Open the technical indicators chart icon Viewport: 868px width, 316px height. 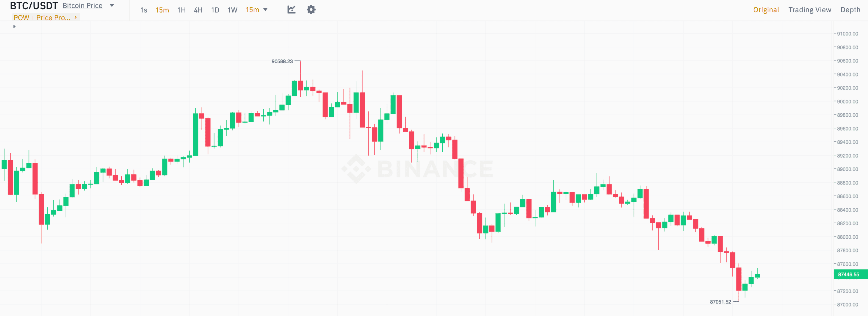(292, 10)
